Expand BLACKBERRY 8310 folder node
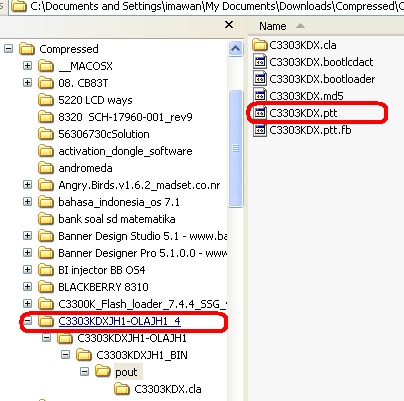Image resolution: width=404 pixels, height=401 pixels. (x=28, y=287)
